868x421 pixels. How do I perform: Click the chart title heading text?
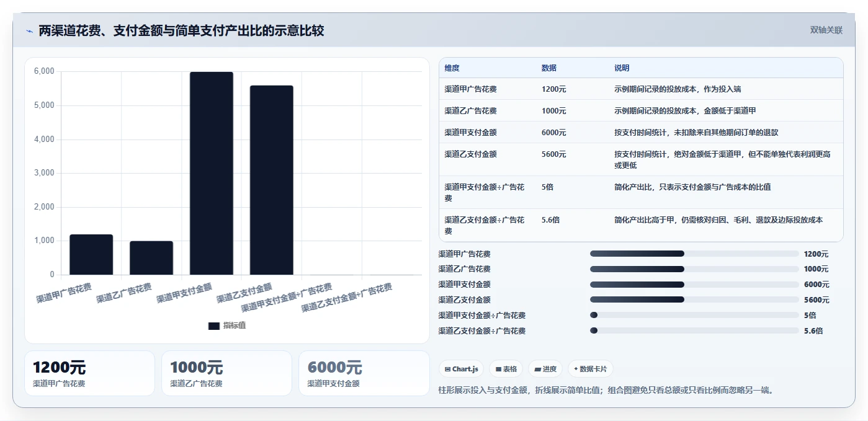click(x=181, y=31)
